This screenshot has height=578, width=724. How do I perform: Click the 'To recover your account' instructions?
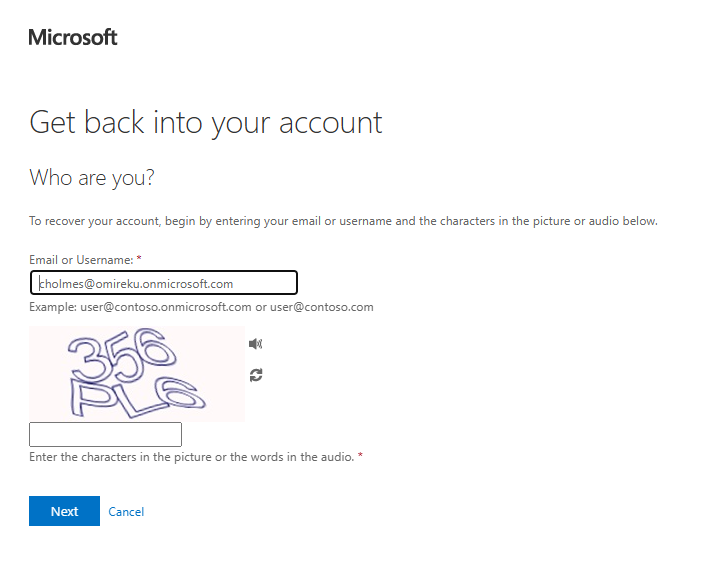click(343, 221)
